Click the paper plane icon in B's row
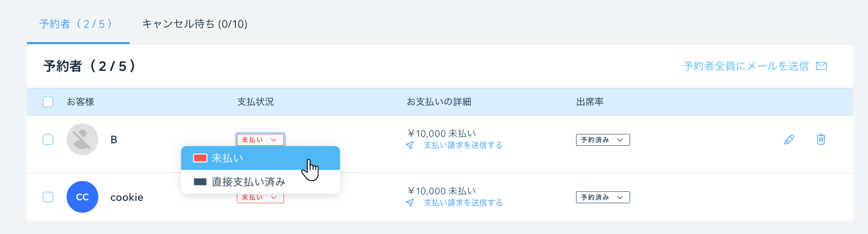 (x=410, y=145)
